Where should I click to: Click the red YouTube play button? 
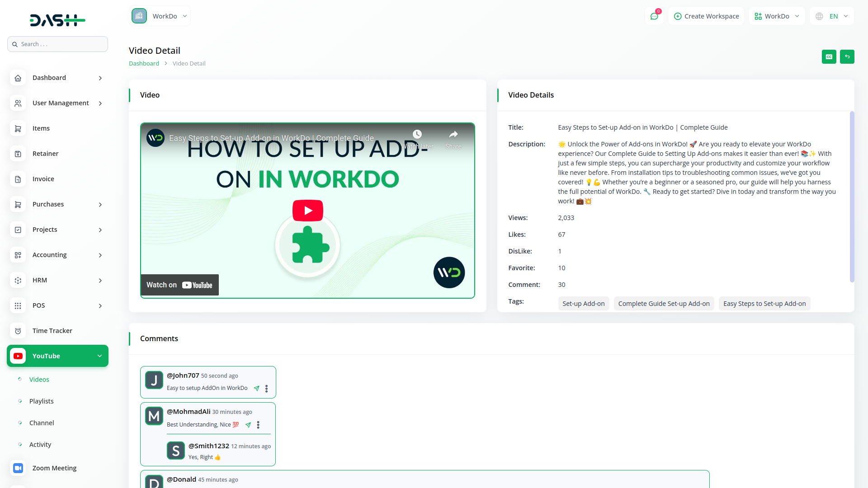tap(307, 211)
